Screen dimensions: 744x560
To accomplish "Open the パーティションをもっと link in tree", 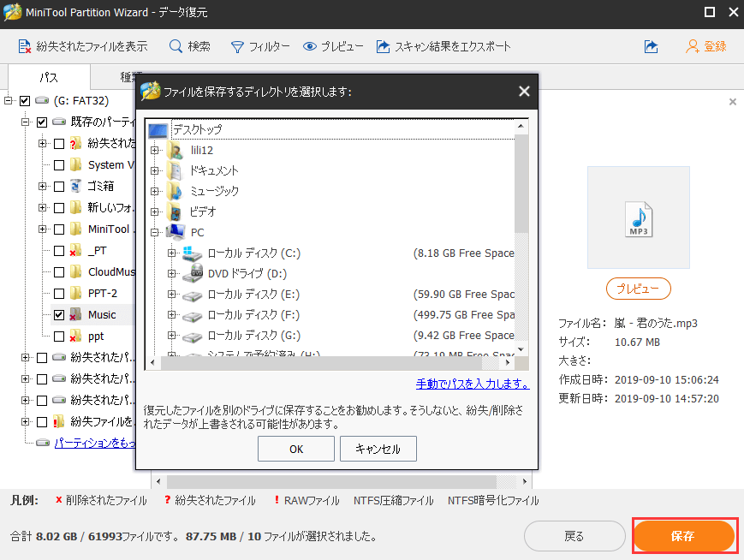I will [94, 443].
